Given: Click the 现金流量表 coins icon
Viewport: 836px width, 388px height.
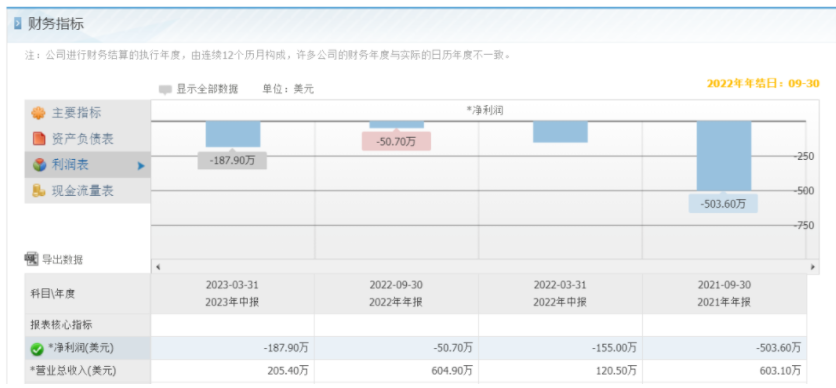Looking at the screenshot, I should coord(38,191).
